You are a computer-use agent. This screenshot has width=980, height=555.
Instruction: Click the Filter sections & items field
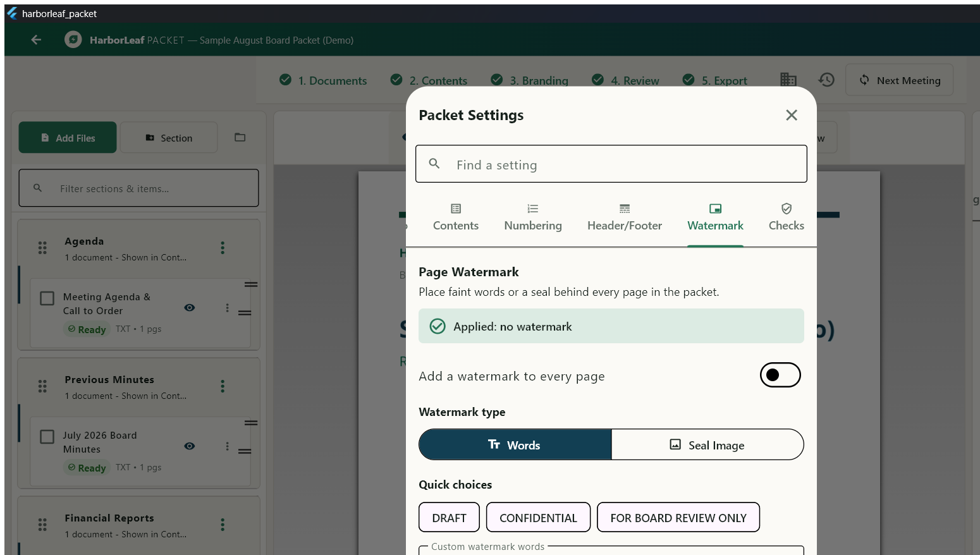pos(138,188)
